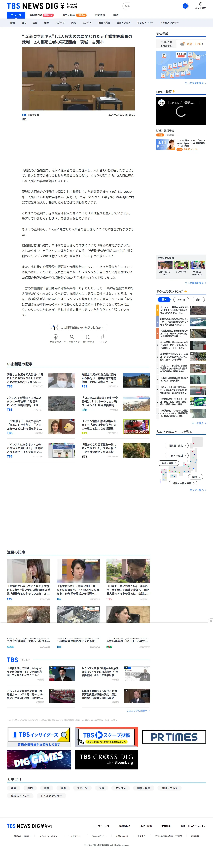
Task: Open the お問い合わせ footer link
Action: tap(122, 836)
